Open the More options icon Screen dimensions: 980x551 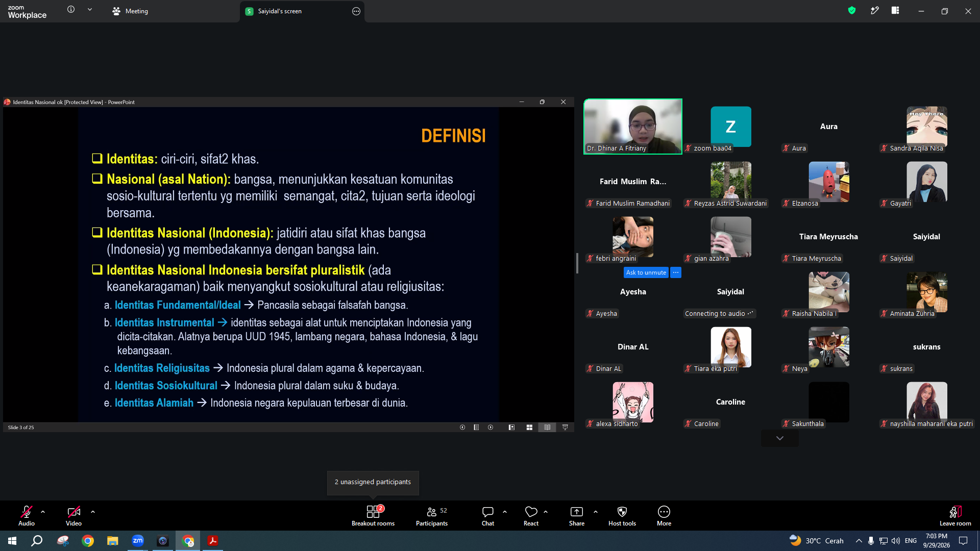664,512
